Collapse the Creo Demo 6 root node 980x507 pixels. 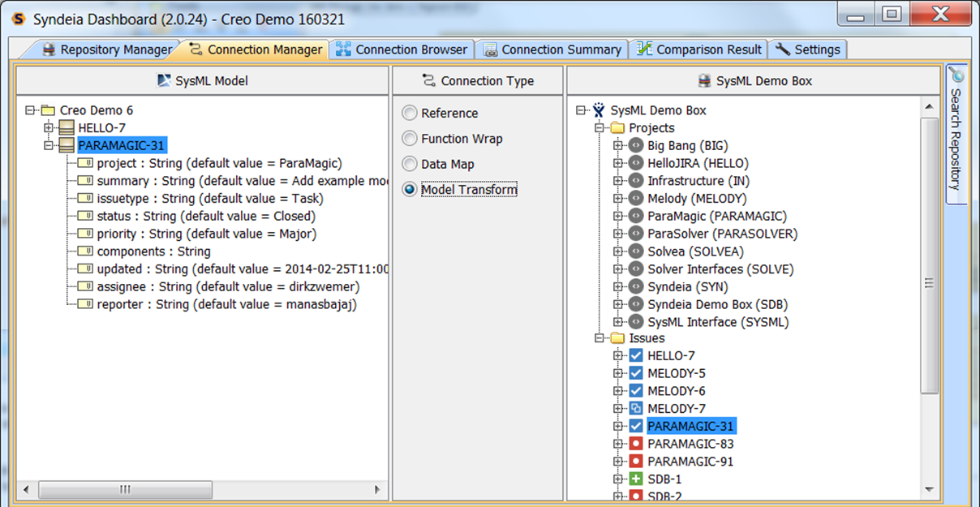click(31, 110)
